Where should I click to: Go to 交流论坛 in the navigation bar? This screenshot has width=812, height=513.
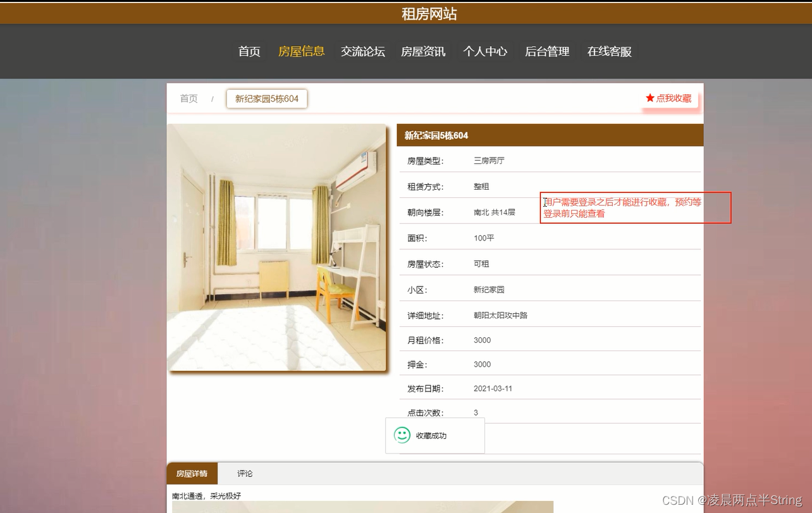[363, 52]
